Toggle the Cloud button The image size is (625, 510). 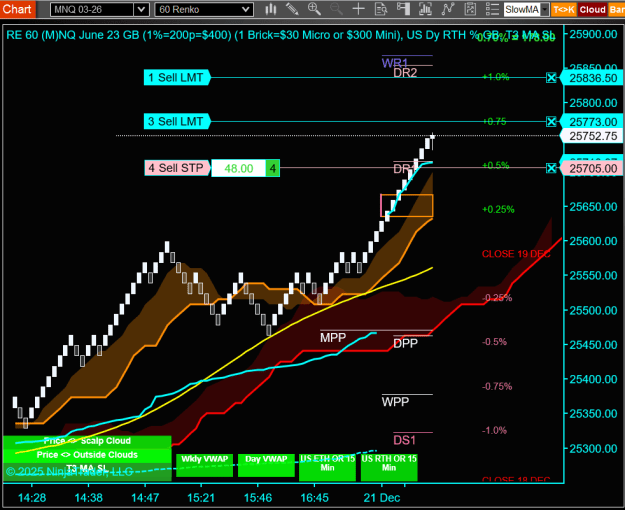coord(592,10)
